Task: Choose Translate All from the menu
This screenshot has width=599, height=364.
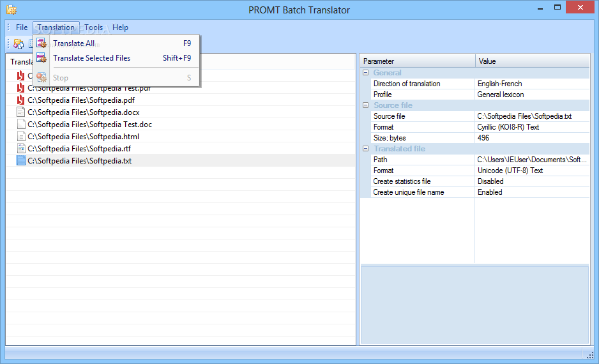Action: pyautogui.click(x=116, y=43)
